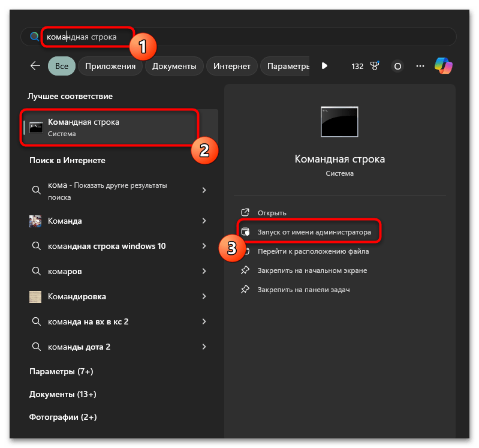Expand the 'Команда' result chevron
Viewport: 479px width, 448px height.
[204, 221]
